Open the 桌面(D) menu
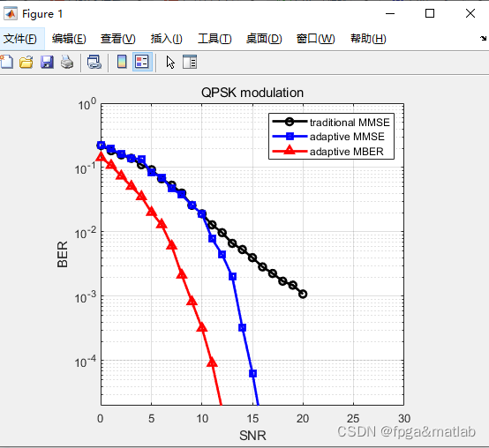The height and width of the screenshot is (448, 489). pyautogui.click(x=264, y=39)
